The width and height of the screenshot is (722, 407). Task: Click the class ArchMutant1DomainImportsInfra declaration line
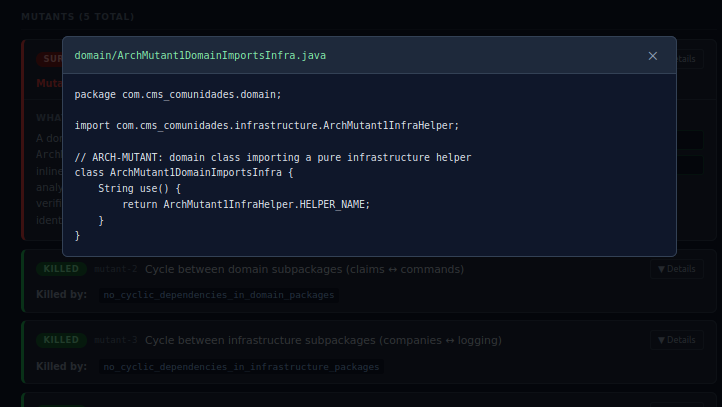pyautogui.click(x=184, y=173)
